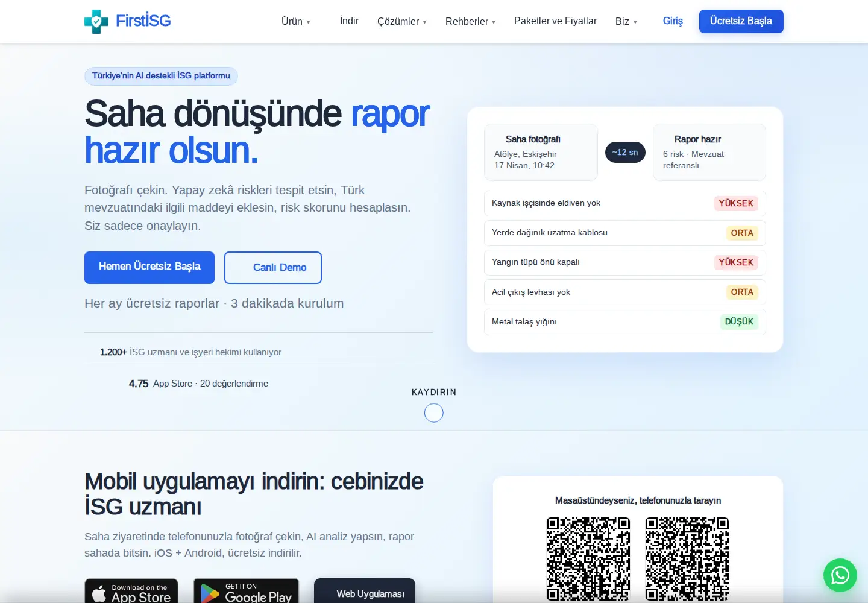Click the FirstİSG brand name text
This screenshot has height=603, width=868.
click(143, 21)
